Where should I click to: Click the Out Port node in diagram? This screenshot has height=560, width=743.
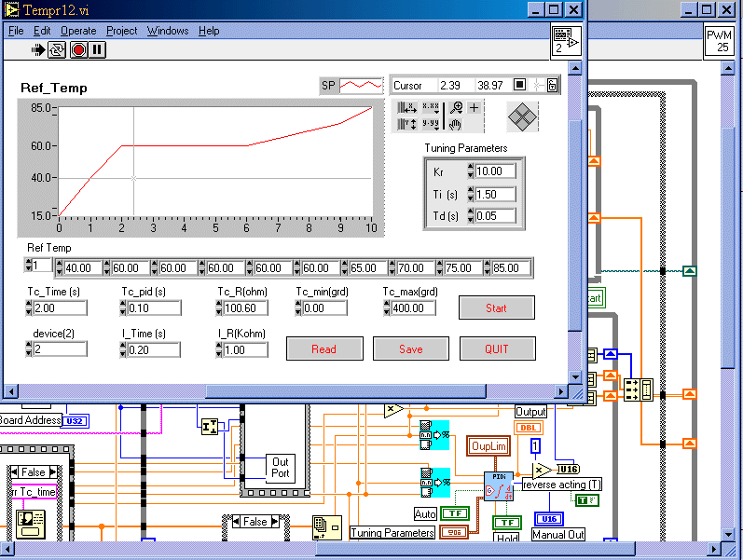(280, 468)
